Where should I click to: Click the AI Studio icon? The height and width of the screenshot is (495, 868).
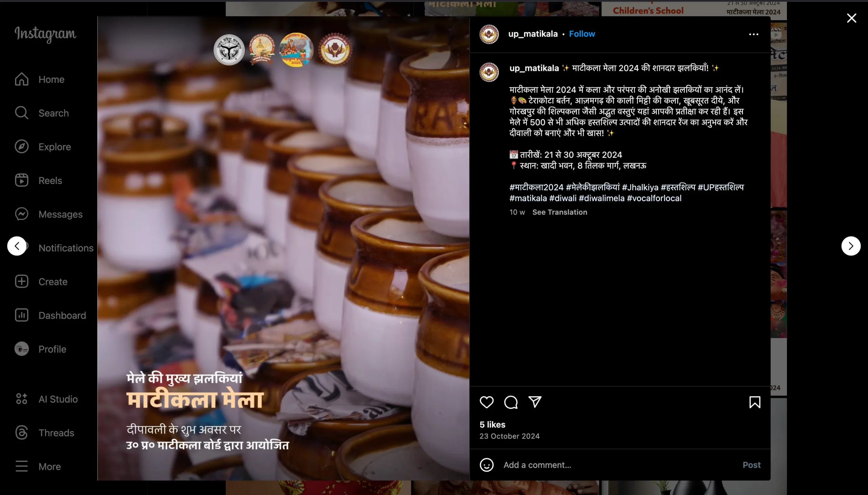[21, 399]
